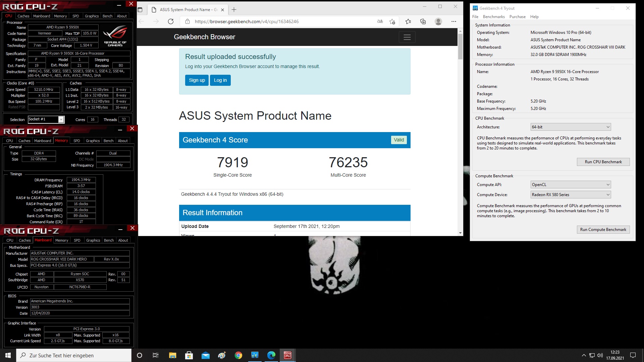Open Compute API OpenCL dropdown
The height and width of the screenshot is (362, 644).
(571, 185)
